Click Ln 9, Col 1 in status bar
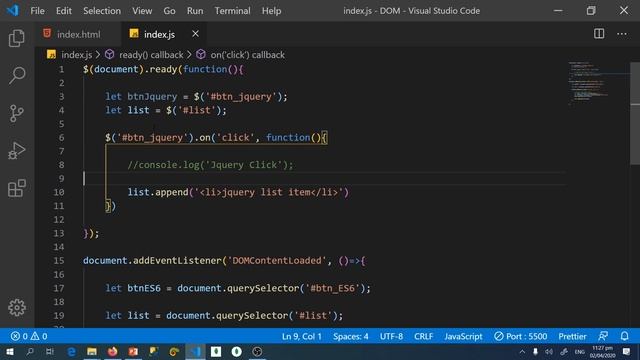Viewport: 640px width, 360px height. click(x=302, y=336)
